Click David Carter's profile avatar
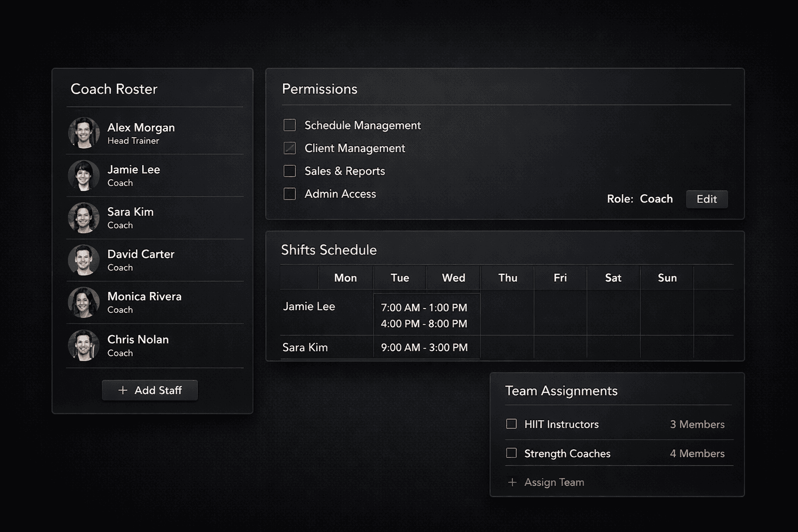This screenshot has width=798, height=532. (83, 260)
